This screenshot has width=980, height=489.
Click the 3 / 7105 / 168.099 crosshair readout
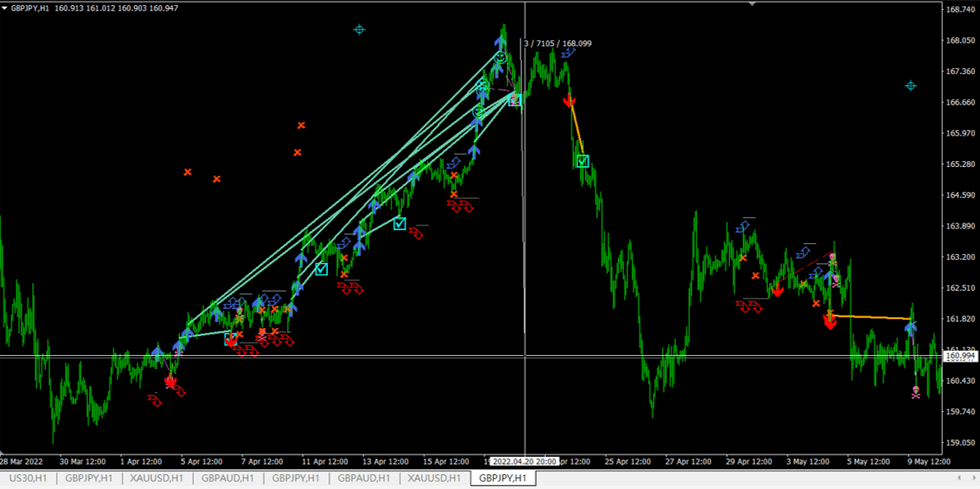tap(557, 44)
